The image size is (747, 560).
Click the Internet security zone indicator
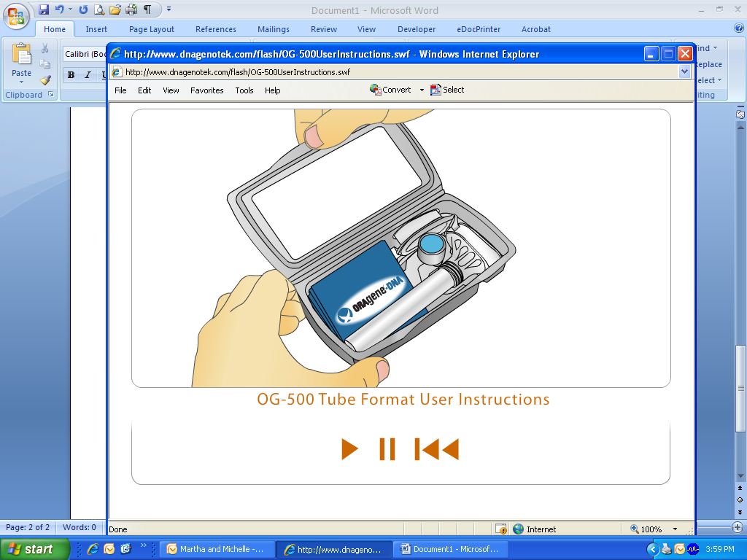[x=535, y=529]
